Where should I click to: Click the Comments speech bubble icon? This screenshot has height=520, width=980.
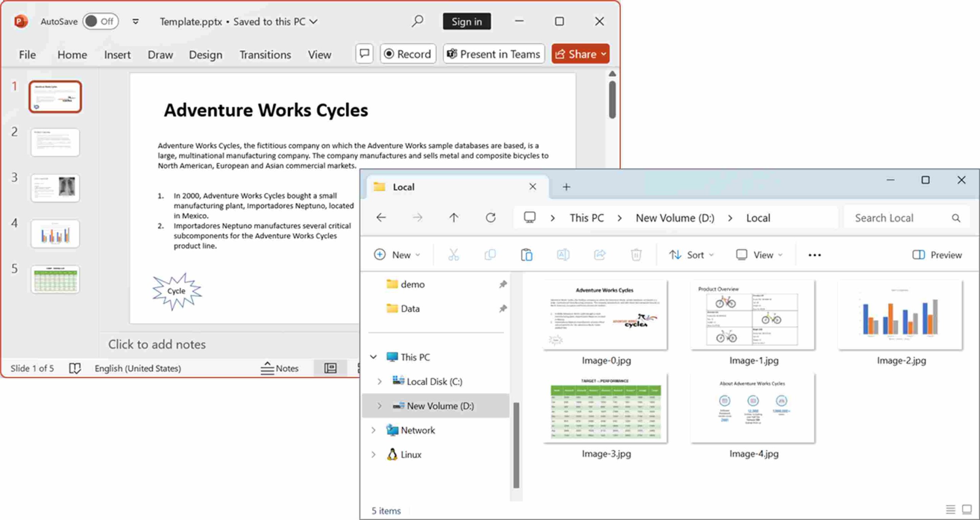[x=364, y=54]
